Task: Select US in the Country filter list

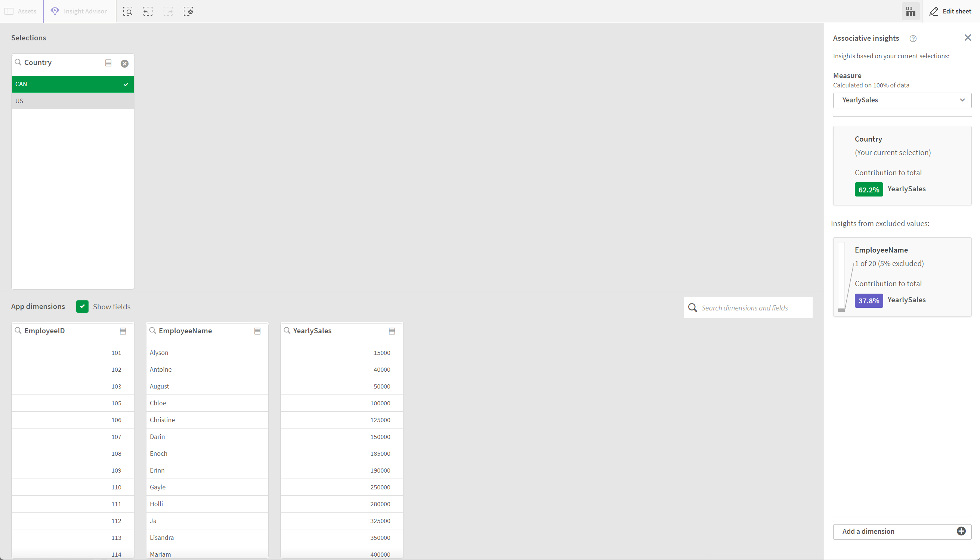Action: [x=19, y=100]
